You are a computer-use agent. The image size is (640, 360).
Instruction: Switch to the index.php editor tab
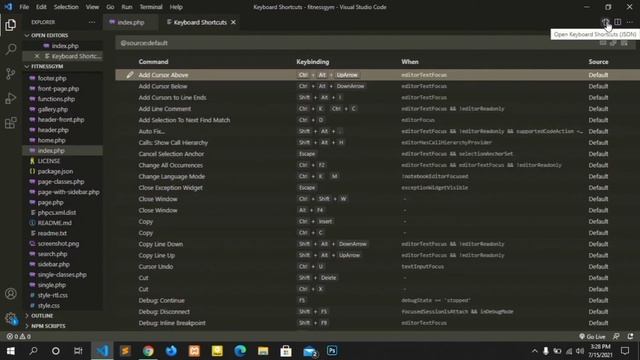coord(131,22)
